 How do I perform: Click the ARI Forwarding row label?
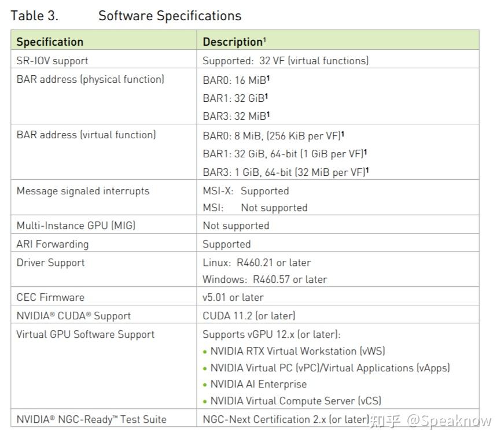[53, 244]
